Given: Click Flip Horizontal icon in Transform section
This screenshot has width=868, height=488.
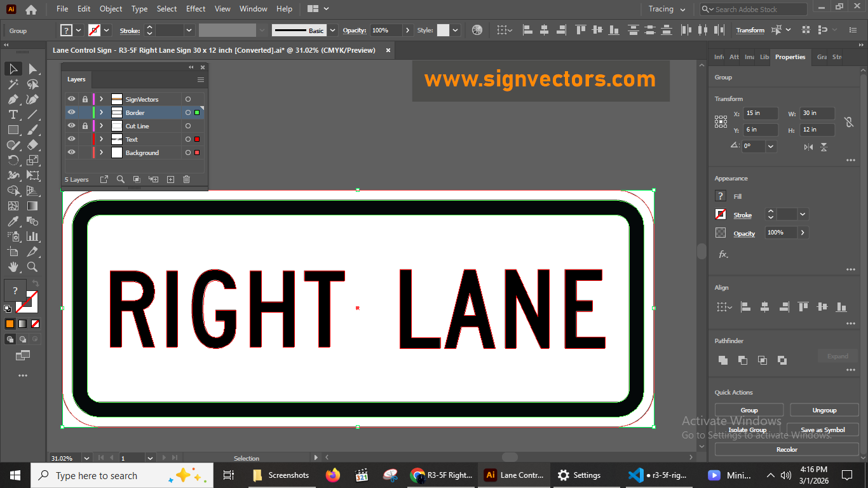Looking at the screenshot, I should [808, 147].
